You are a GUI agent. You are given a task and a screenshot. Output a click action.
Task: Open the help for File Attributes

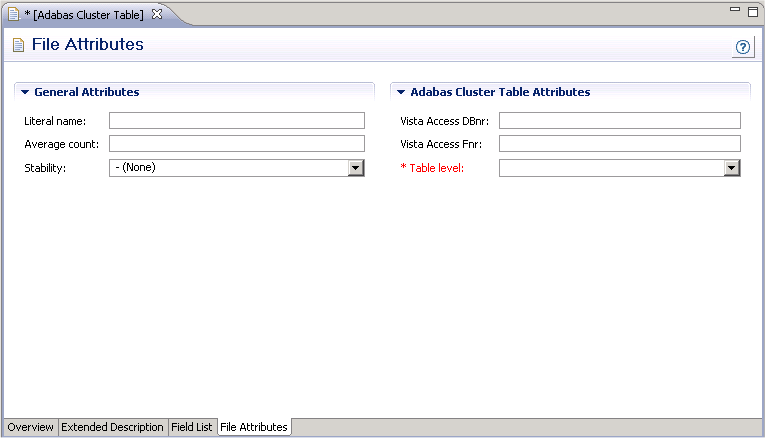[742, 47]
